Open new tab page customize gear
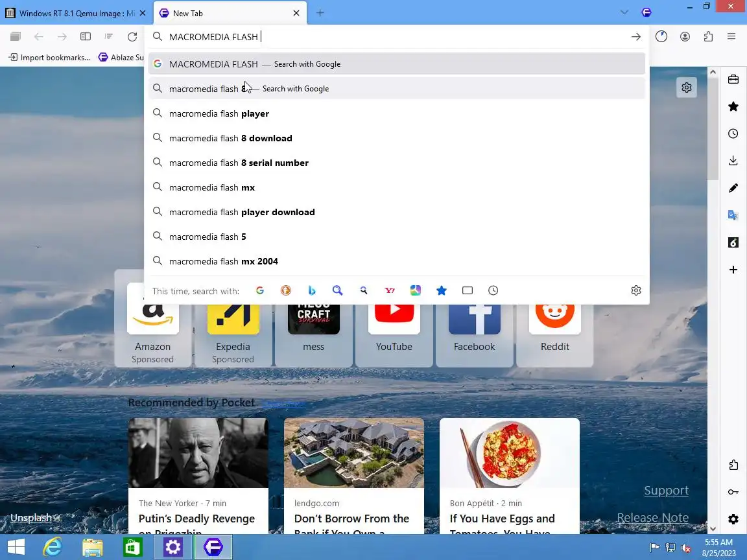This screenshot has height=560, width=747. pos(687,87)
